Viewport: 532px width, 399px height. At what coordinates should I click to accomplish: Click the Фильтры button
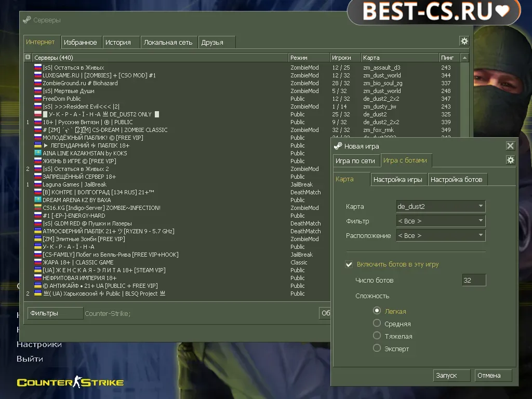pos(55,313)
